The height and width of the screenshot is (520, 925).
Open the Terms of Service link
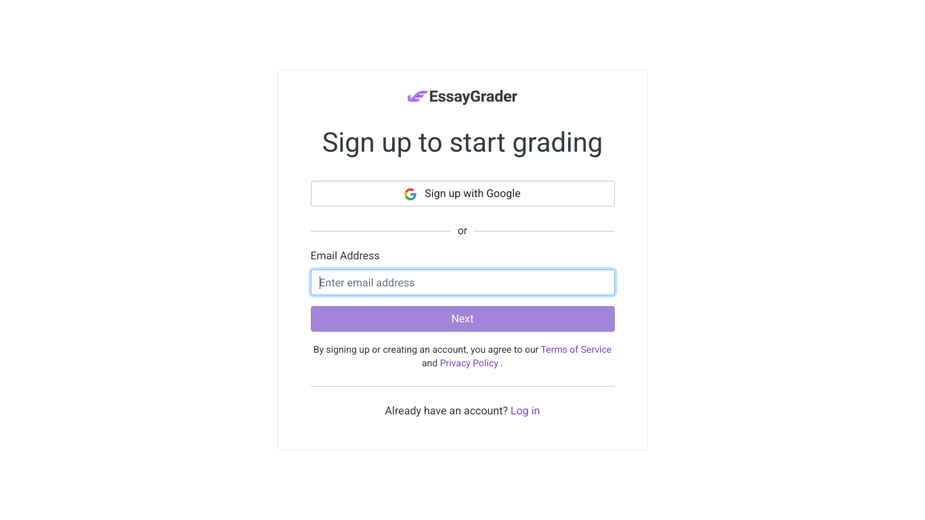pos(576,349)
